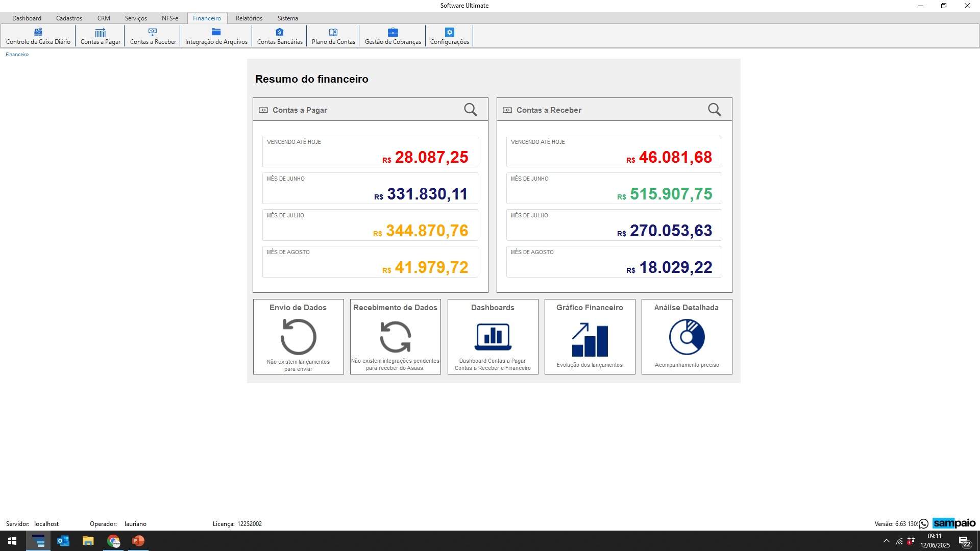This screenshot has height=551, width=980.
Task: Click the magnifier in Contas a Receber panel
Action: tap(715, 110)
